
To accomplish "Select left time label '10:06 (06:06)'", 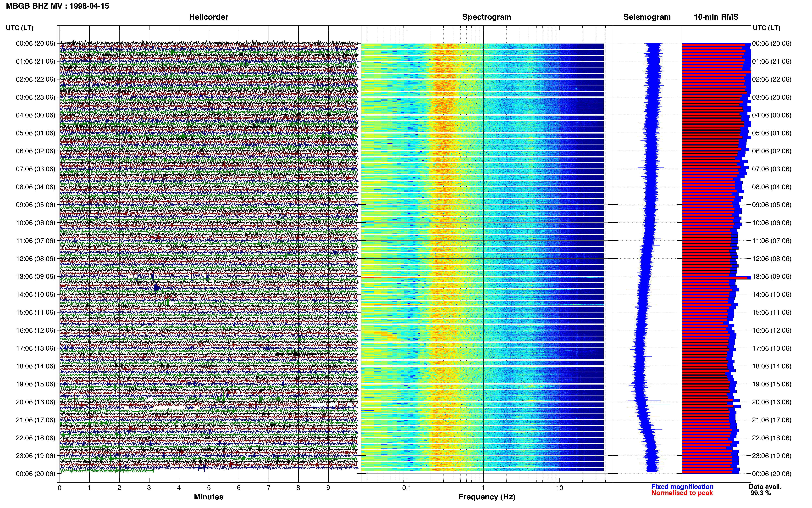I will pyautogui.click(x=36, y=223).
